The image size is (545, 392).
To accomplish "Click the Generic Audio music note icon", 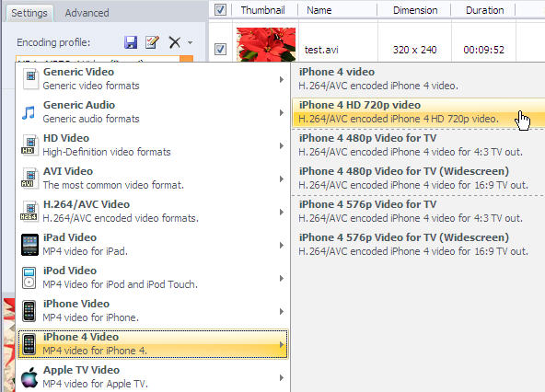I will click(29, 112).
